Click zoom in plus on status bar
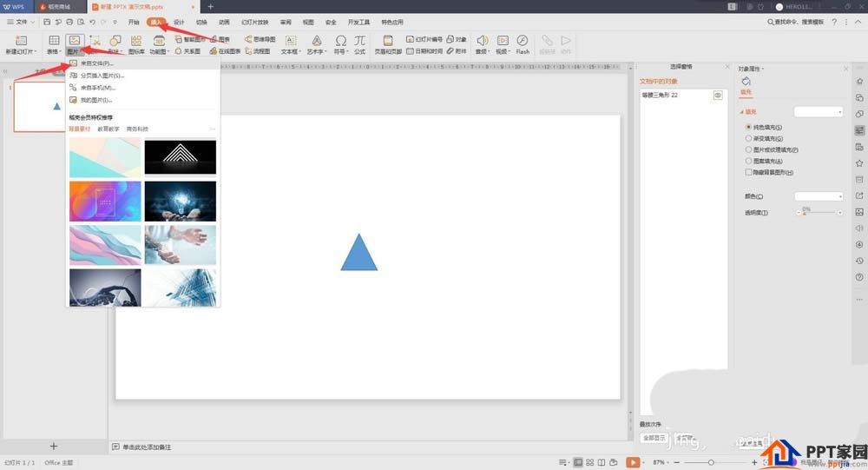 pos(754,462)
